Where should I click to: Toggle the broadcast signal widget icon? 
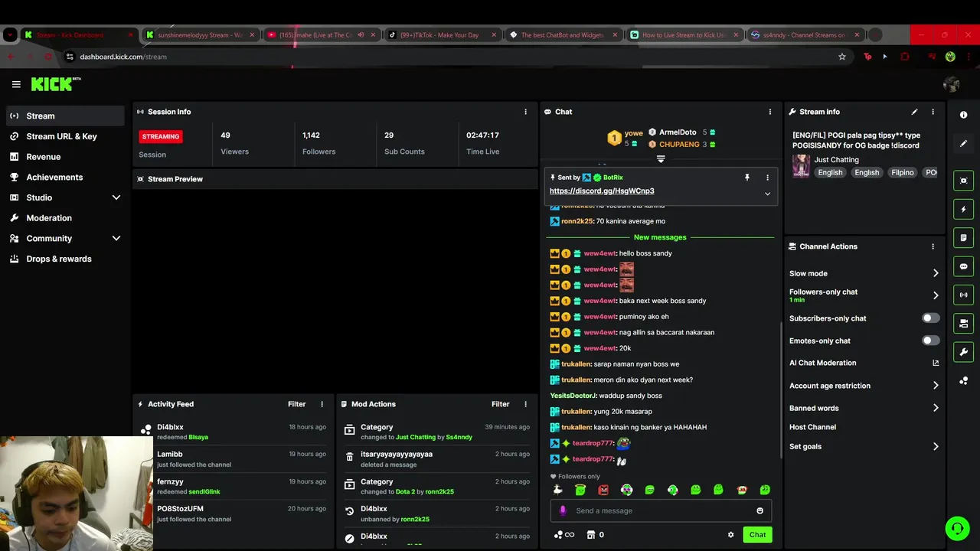pyautogui.click(x=963, y=295)
